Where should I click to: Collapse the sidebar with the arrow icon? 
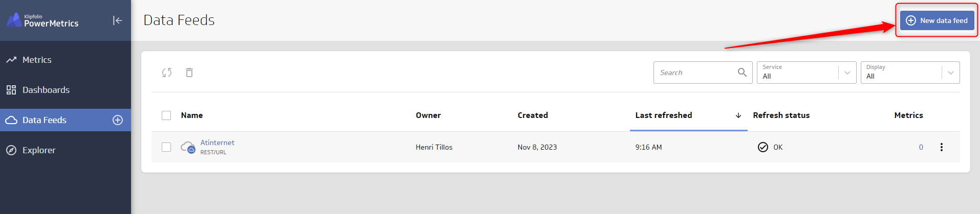tap(117, 20)
